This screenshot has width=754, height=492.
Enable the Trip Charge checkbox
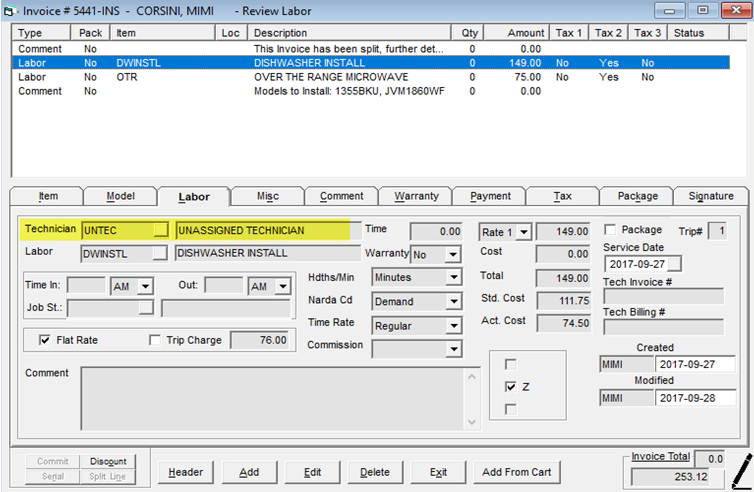(155, 340)
